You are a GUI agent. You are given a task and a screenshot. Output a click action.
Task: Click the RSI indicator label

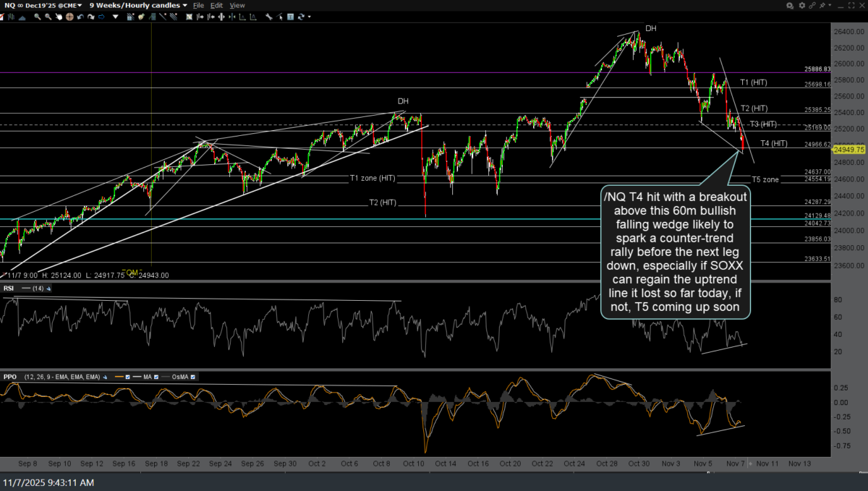point(10,287)
